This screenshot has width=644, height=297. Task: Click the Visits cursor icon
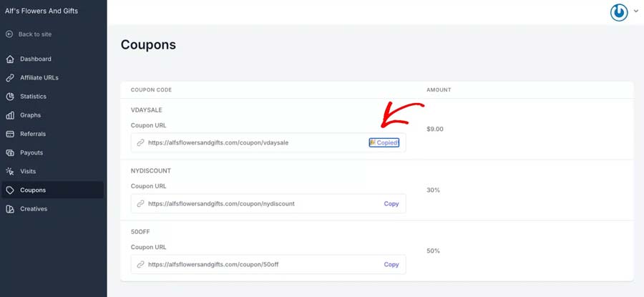point(10,171)
